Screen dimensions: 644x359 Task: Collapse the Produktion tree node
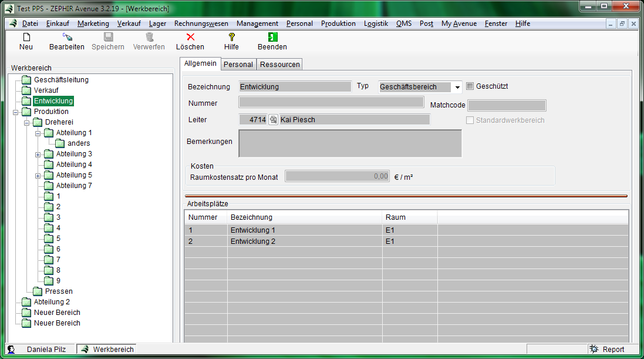tap(16, 112)
